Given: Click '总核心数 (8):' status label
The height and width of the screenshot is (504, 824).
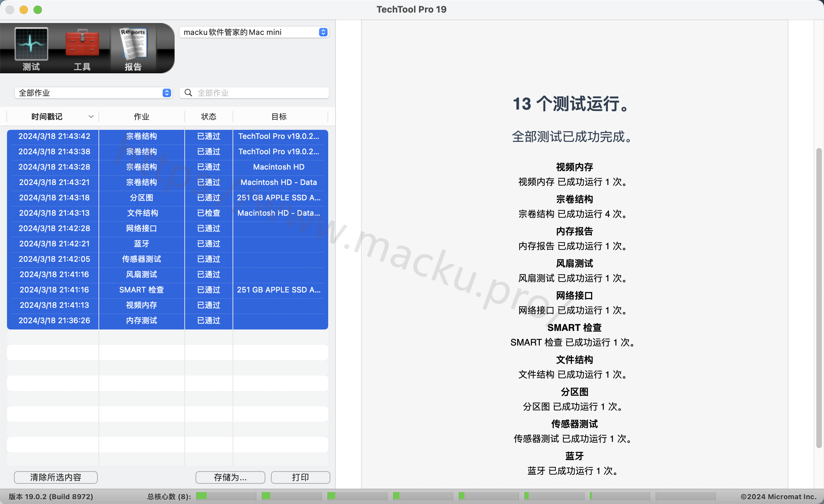Looking at the screenshot, I should click(x=169, y=497).
